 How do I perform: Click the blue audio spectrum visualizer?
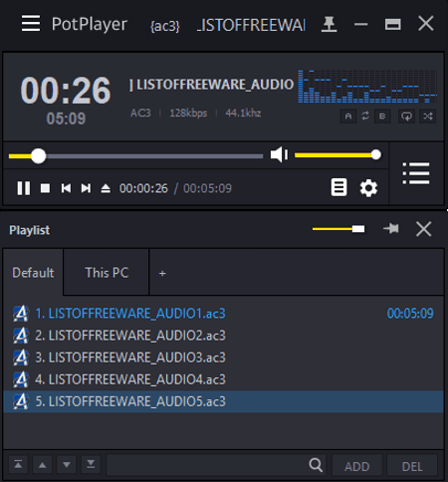click(367, 87)
